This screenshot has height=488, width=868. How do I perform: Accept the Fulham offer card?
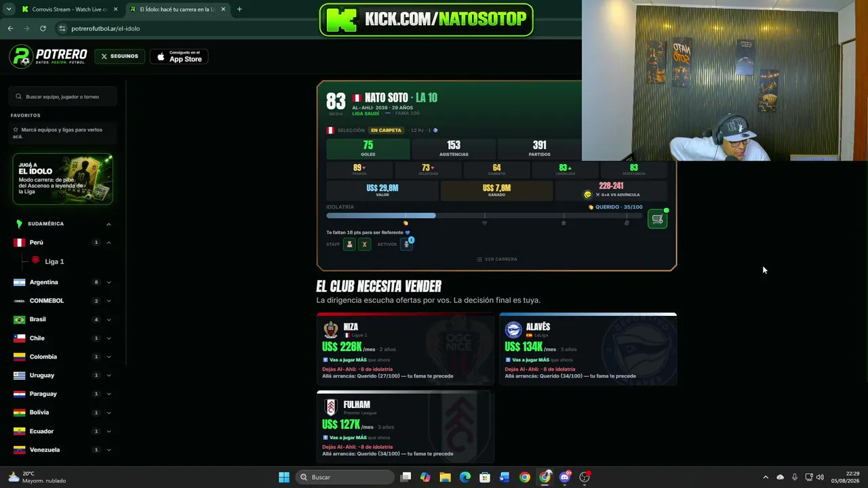tap(406, 427)
